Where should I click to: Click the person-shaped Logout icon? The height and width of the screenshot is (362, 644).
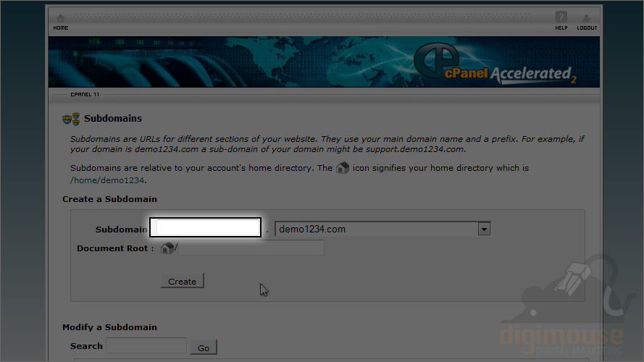[x=587, y=18]
